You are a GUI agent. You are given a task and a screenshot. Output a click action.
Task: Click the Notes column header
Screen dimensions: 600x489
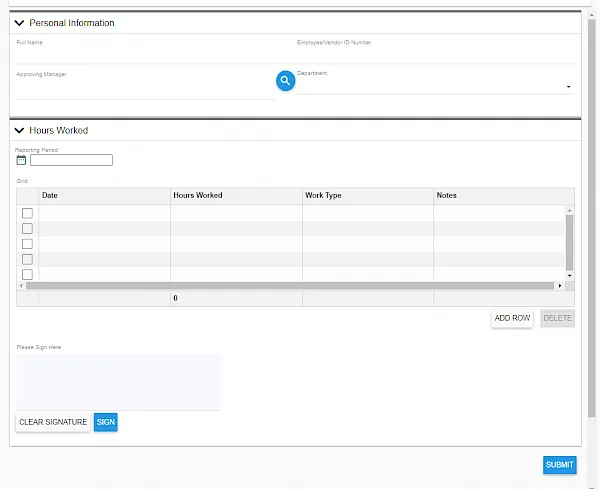pyautogui.click(x=504, y=196)
